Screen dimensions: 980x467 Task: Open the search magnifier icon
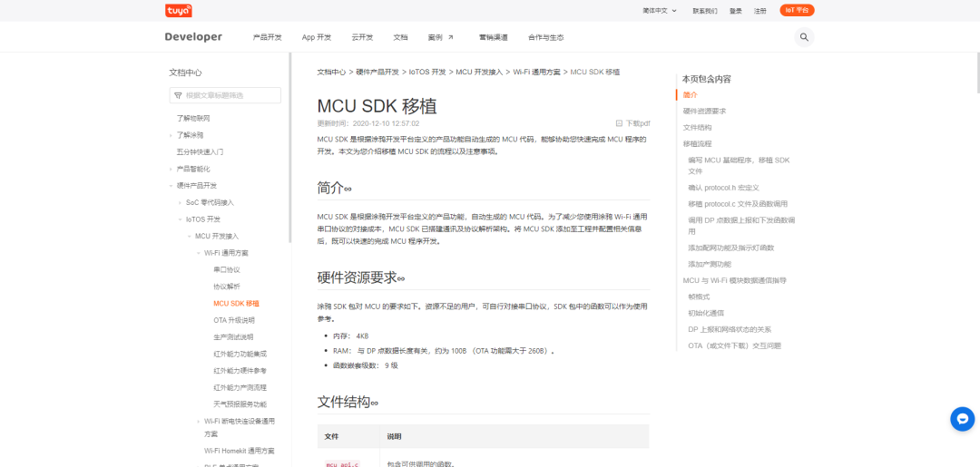tap(804, 37)
